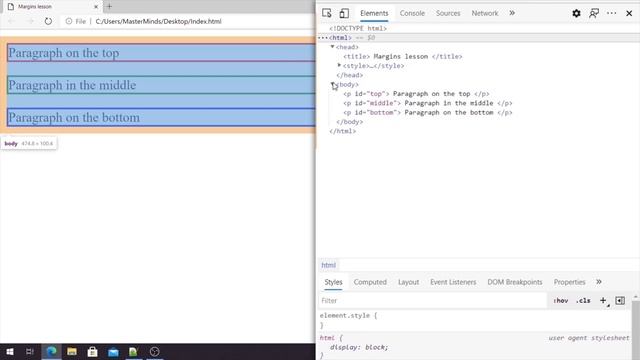Show more styles pane tabs chevron
Screen dimensions: 640x360
click(598, 282)
